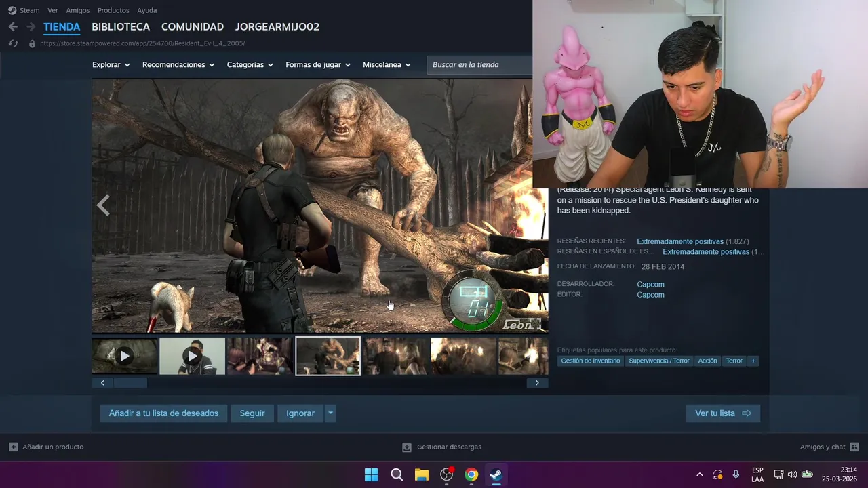Open the Amigos menu
The image size is (868, 488).
coord(78,10)
